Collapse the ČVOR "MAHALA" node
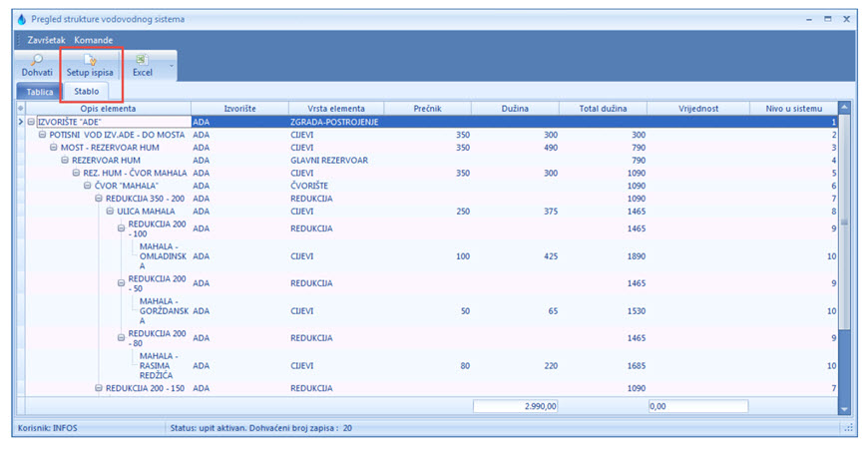Viewport: 868px width, 450px height. coord(88,186)
